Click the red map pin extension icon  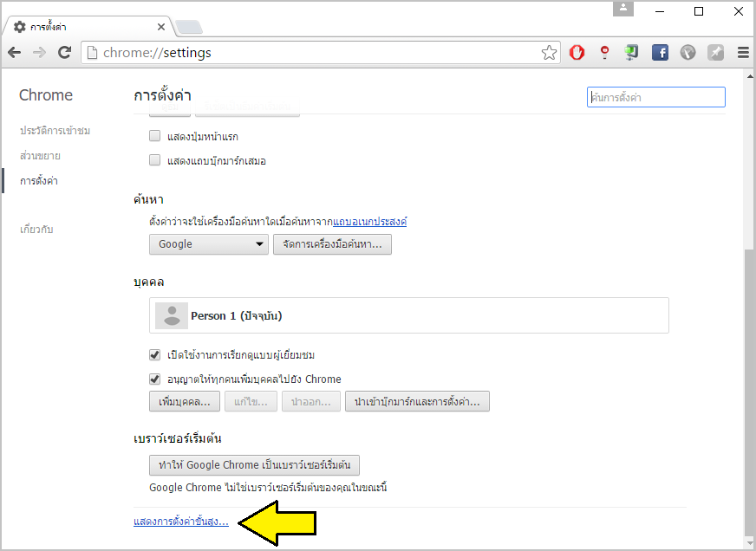pyautogui.click(x=604, y=52)
